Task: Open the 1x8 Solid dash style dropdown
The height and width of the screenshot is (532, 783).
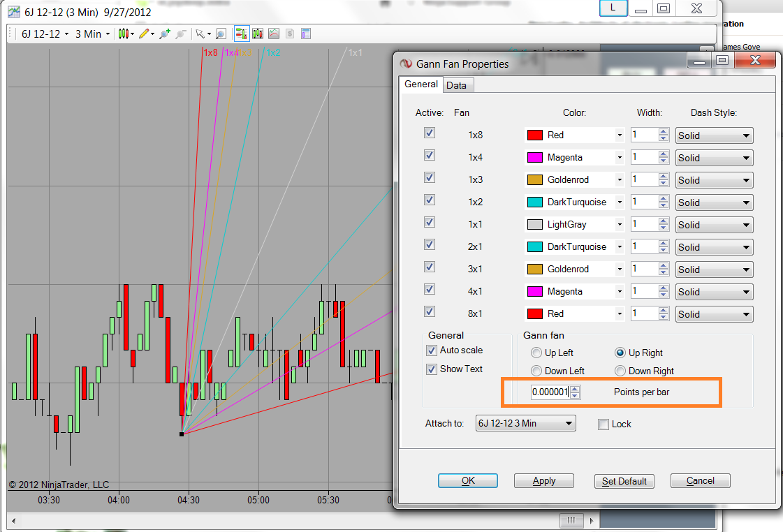Action: tap(714, 135)
